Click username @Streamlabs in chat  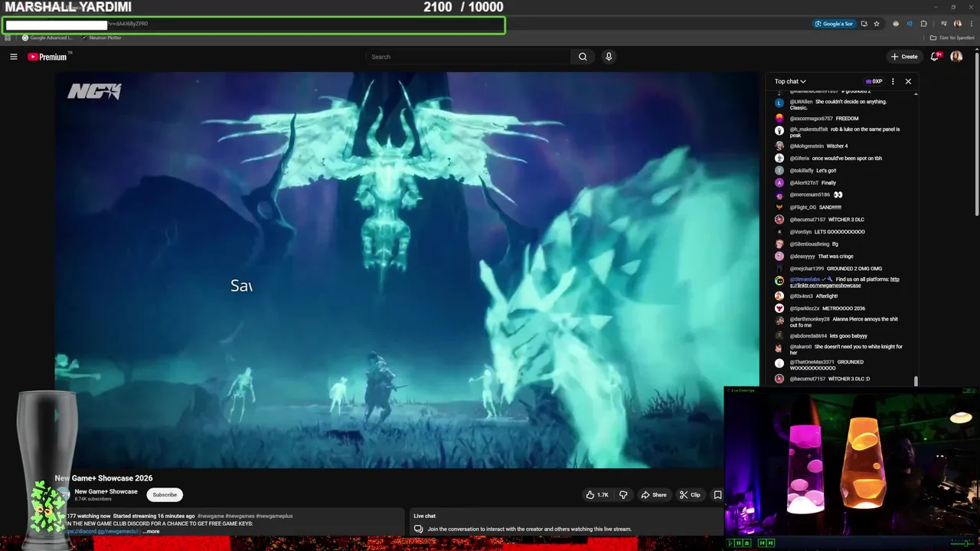[x=805, y=279]
